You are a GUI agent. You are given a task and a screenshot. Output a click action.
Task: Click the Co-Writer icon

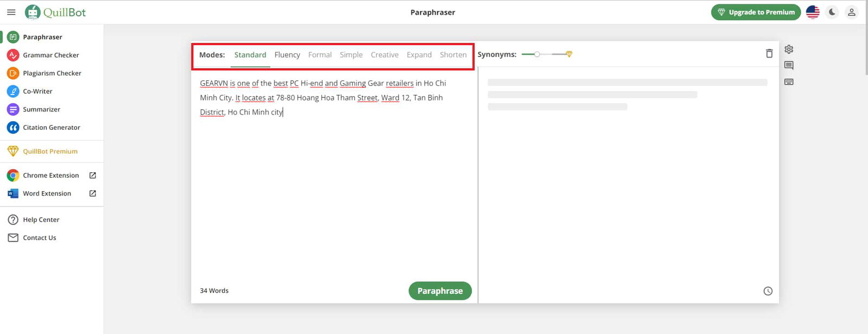click(x=13, y=91)
